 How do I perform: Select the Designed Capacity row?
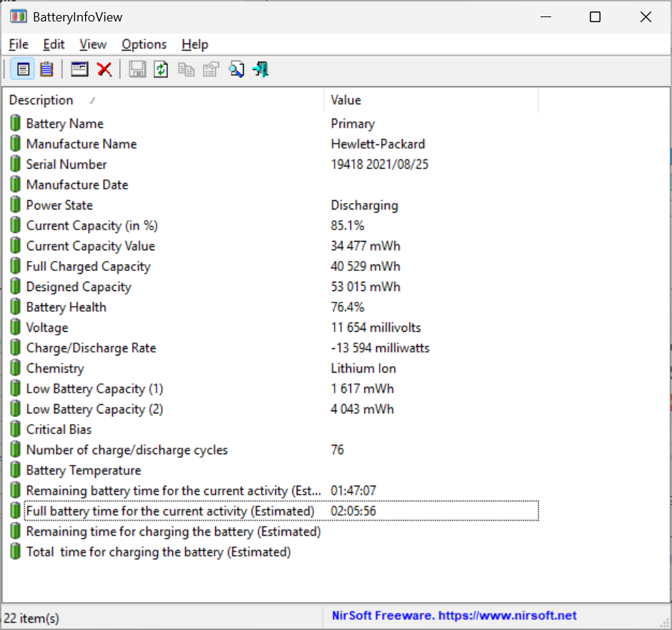143,287
